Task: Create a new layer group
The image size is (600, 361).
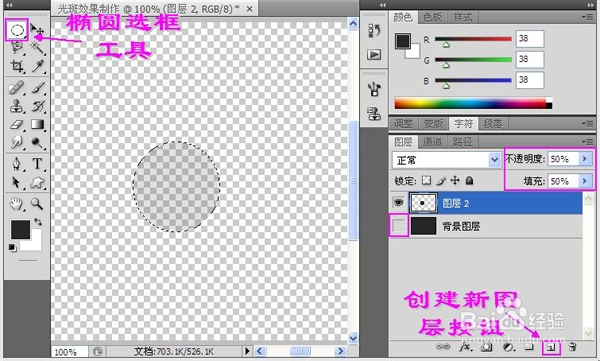Action: tap(529, 347)
